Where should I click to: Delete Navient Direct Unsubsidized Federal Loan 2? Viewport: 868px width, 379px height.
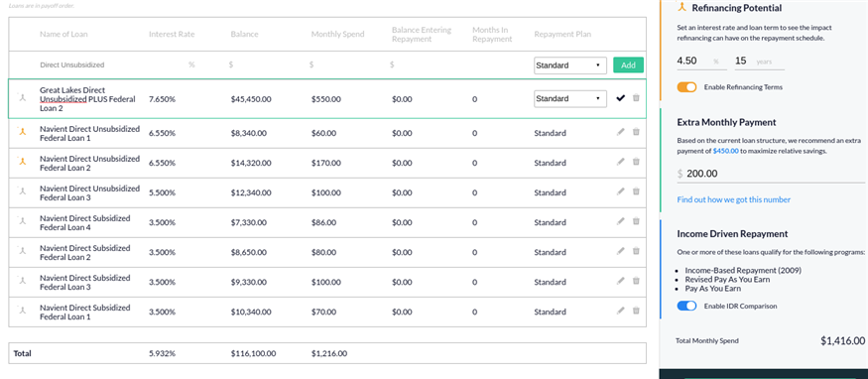[636, 162]
